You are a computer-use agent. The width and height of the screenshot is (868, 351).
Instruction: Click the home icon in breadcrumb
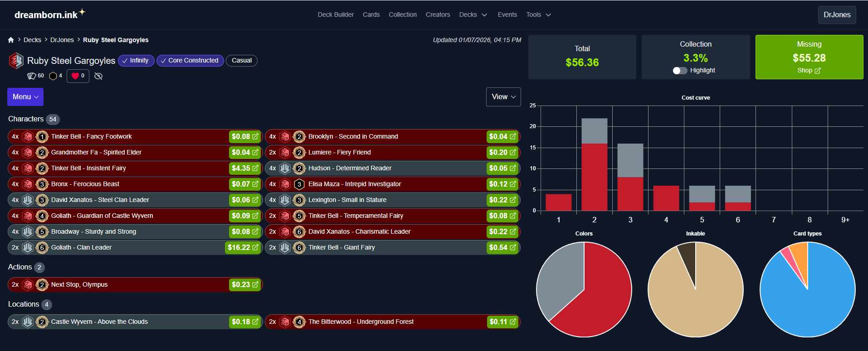tap(11, 40)
